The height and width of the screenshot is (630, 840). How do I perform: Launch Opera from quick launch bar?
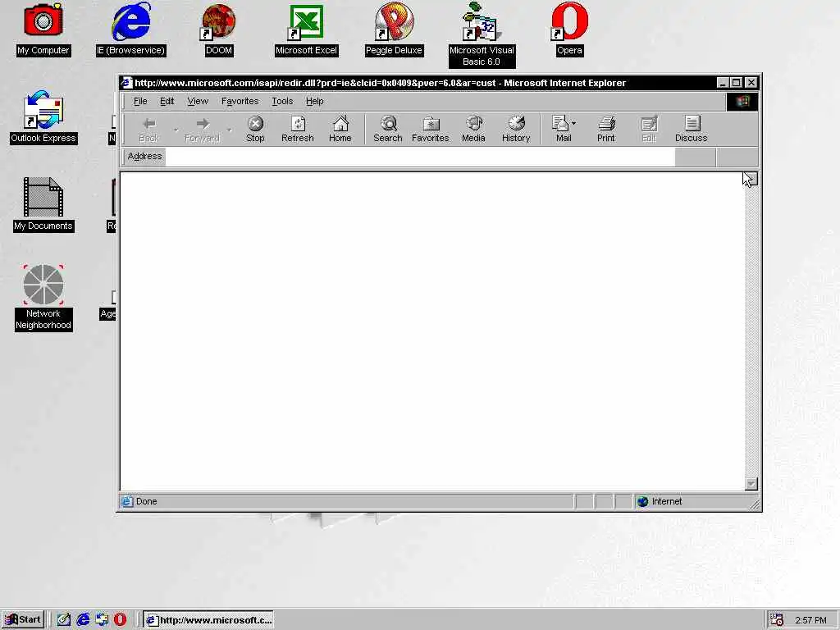coord(120,620)
